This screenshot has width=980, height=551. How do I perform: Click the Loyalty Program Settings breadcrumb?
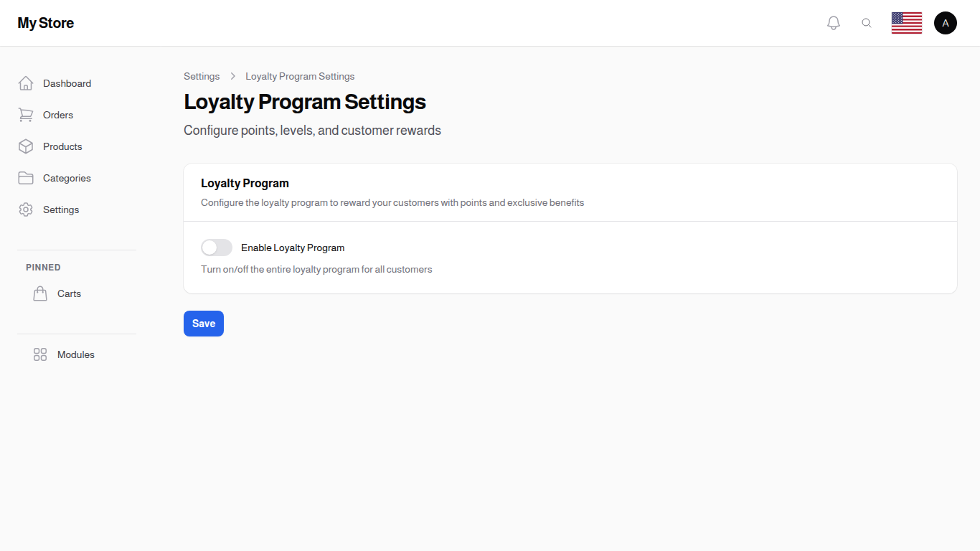300,76
